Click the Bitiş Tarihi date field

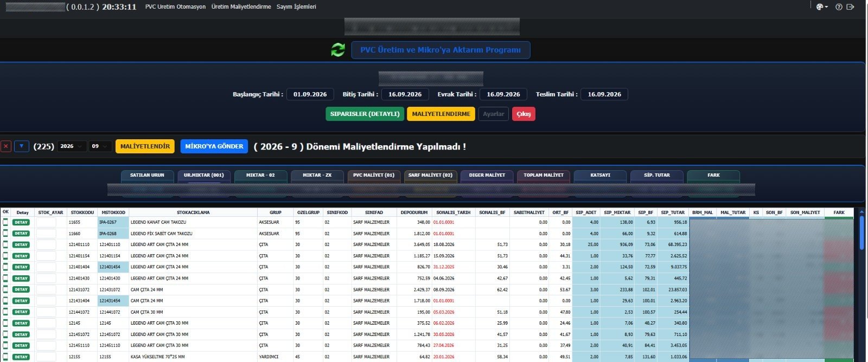tap(405, 94)
